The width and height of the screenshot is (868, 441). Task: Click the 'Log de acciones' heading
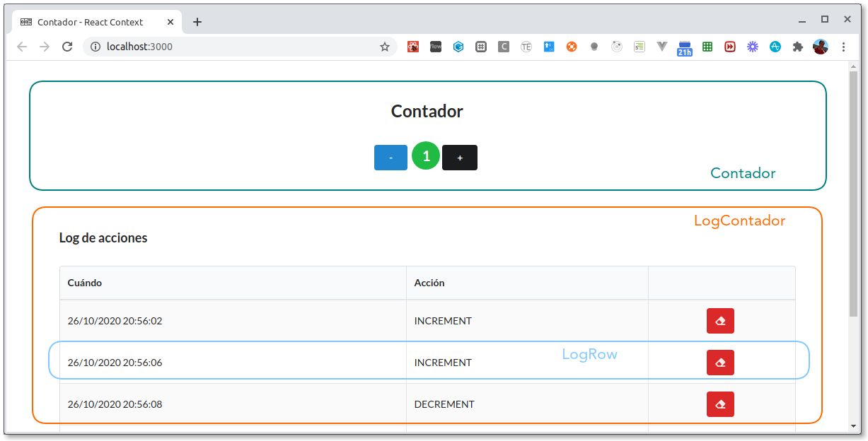click(x=103, y=238)
